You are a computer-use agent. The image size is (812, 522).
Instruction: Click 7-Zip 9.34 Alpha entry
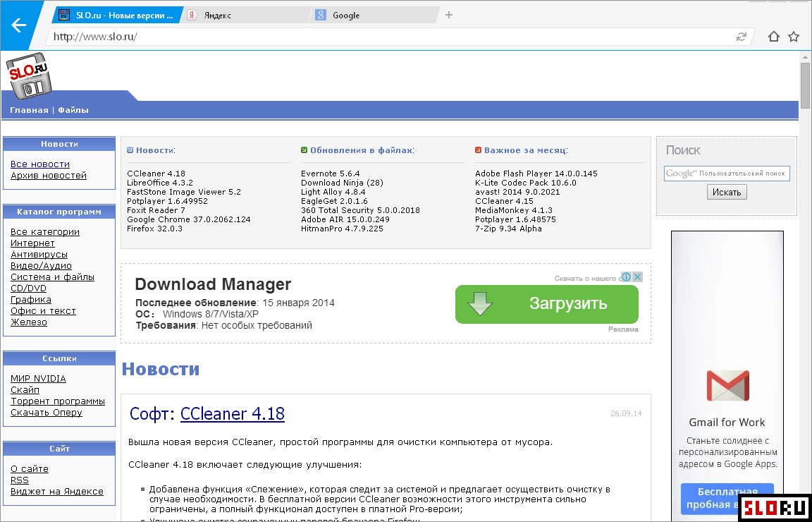tap(508, 229)
